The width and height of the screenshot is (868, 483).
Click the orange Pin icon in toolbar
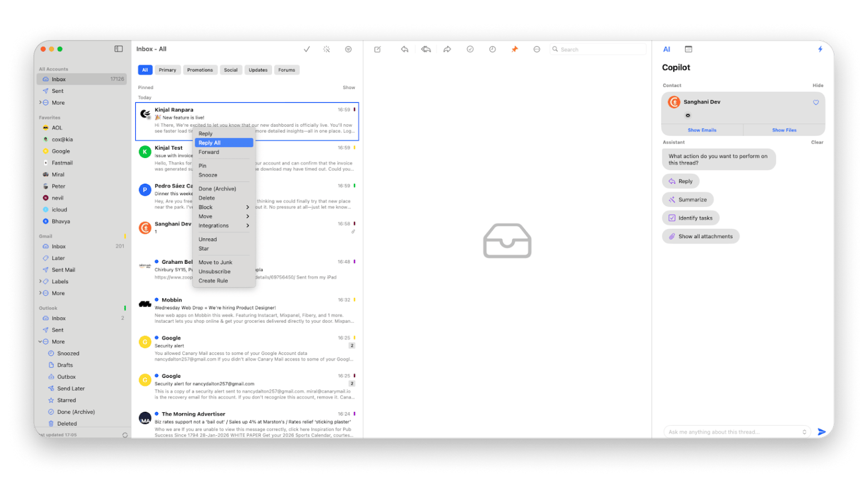[x=515, y=49]
